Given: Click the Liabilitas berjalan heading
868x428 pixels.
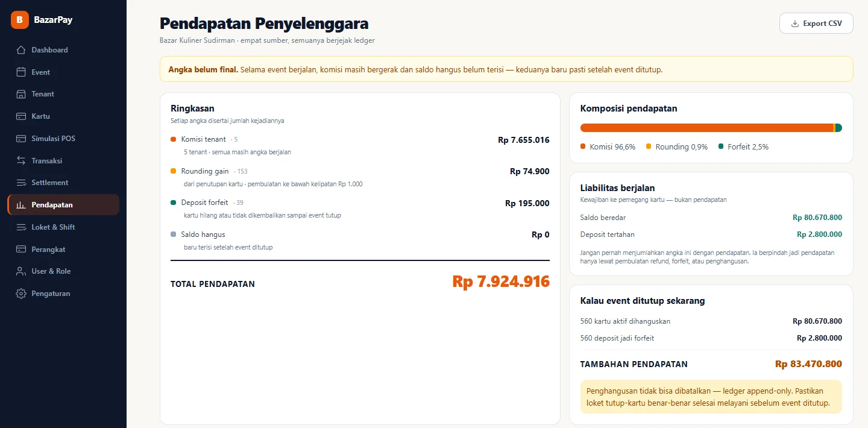Looking at the screenshot, I should tap(618, 188).
